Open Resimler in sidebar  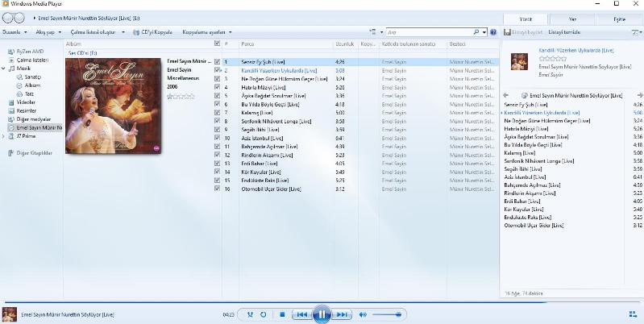tap(23, 111)
